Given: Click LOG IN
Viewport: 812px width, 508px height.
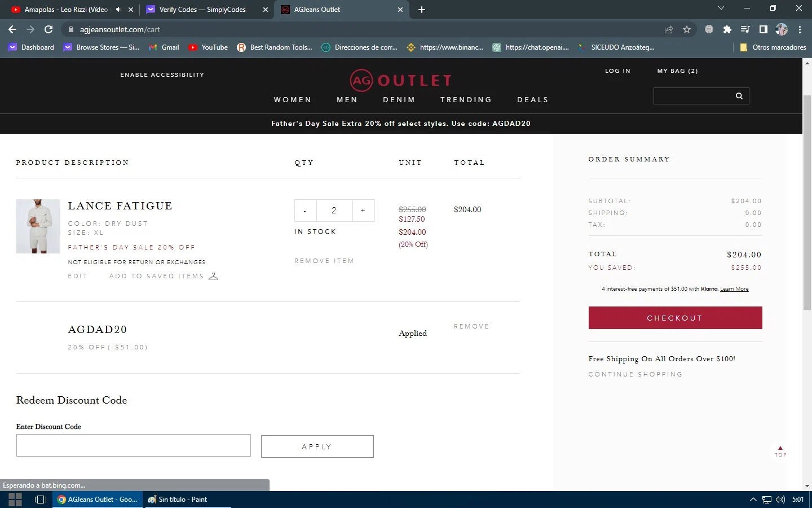Looking at the screenshot, I should [x=618, y=71].
